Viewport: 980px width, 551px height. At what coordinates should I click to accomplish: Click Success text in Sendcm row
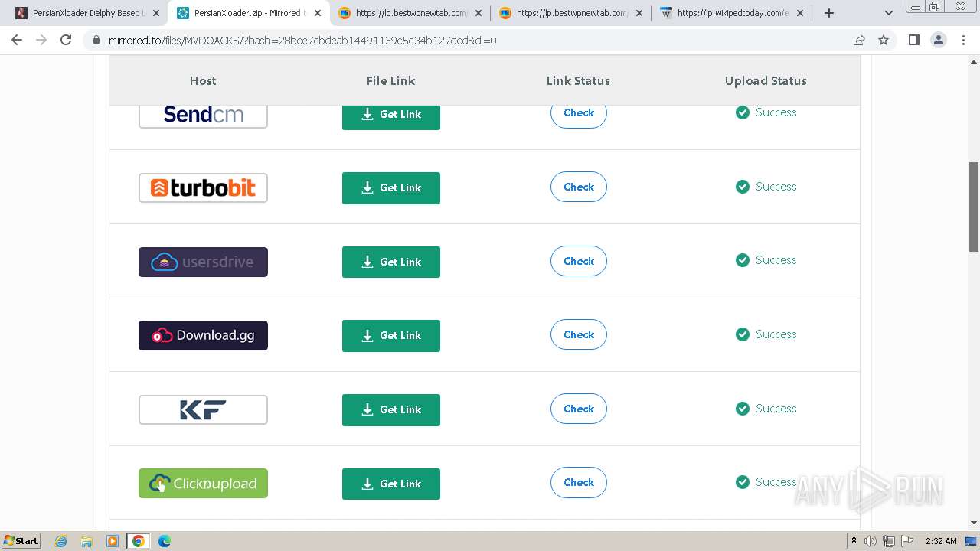point(776,112)
